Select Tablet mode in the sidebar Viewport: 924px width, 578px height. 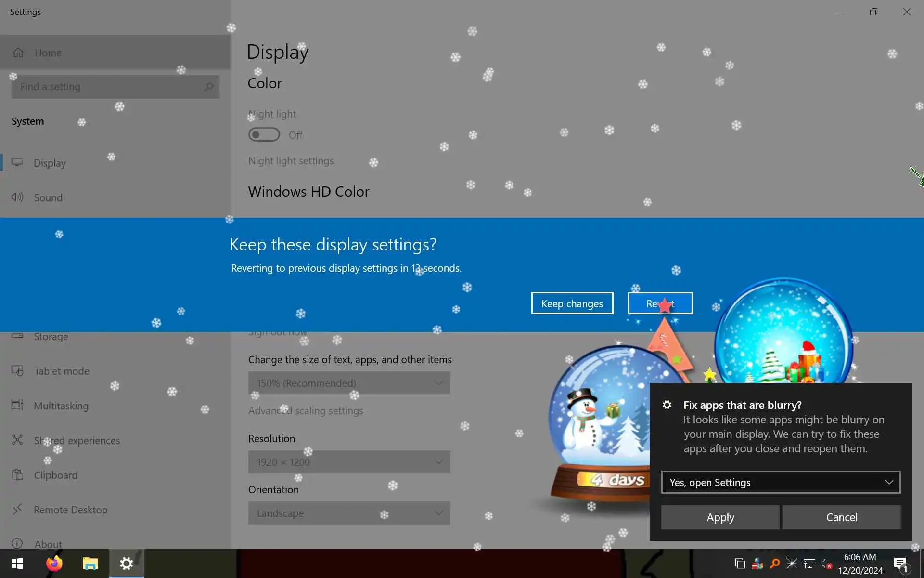tap(61, 371)
